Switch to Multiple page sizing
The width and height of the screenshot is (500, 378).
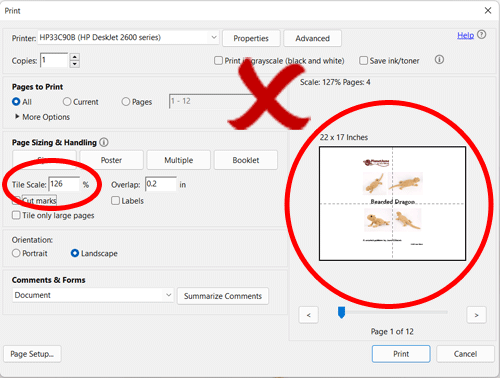pos(179,160)
